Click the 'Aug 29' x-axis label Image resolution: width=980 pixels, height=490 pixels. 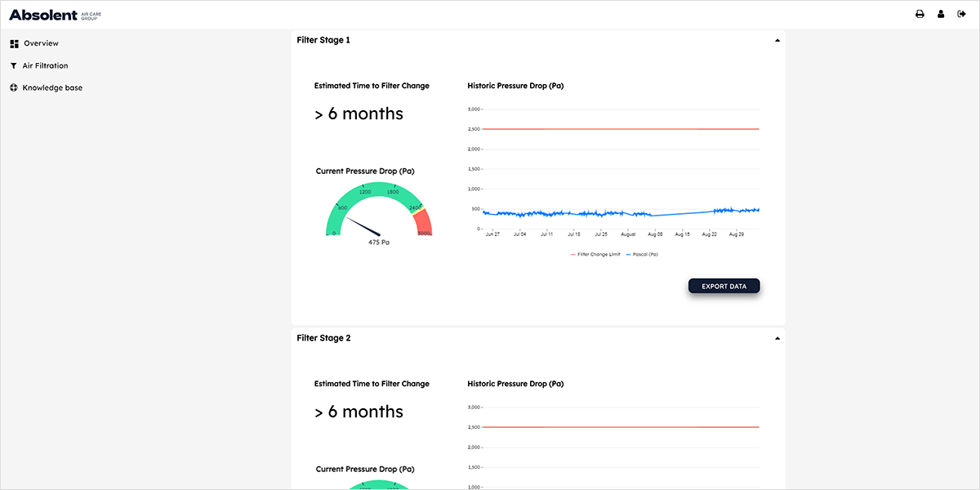pos(737,234)
